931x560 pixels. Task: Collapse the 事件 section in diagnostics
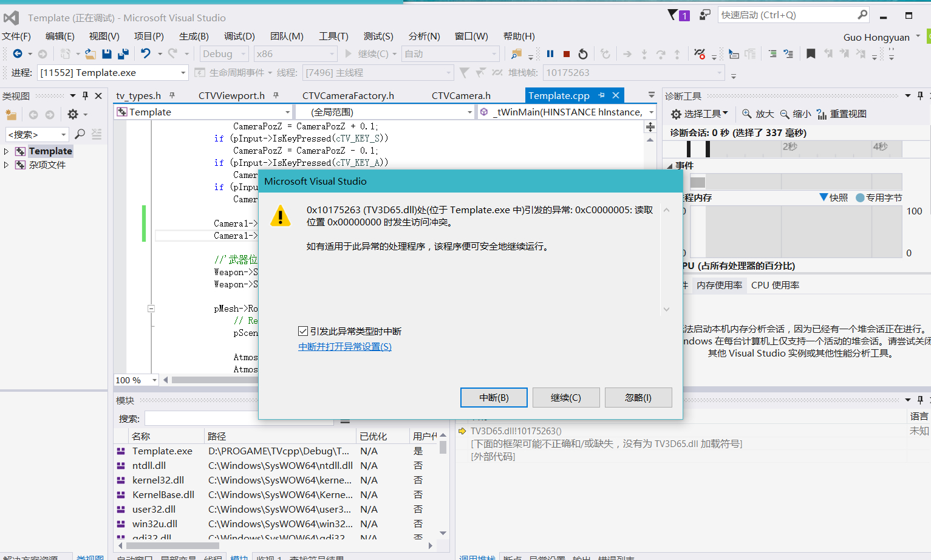click(x=670, y=166)
